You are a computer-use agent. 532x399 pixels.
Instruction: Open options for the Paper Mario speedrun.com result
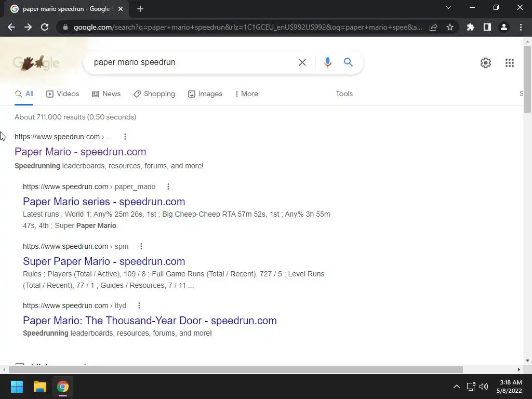pos(125,137)
